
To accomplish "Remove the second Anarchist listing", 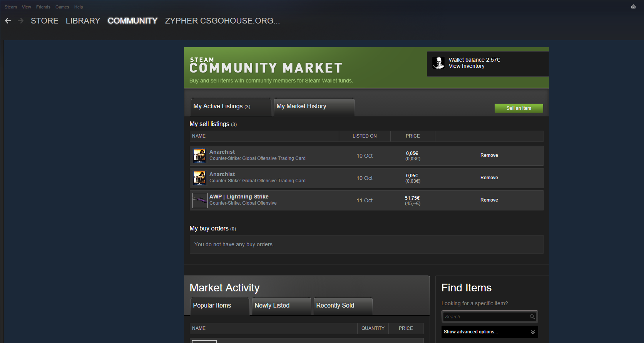I will pyautogui.click(x=489, y=178).
